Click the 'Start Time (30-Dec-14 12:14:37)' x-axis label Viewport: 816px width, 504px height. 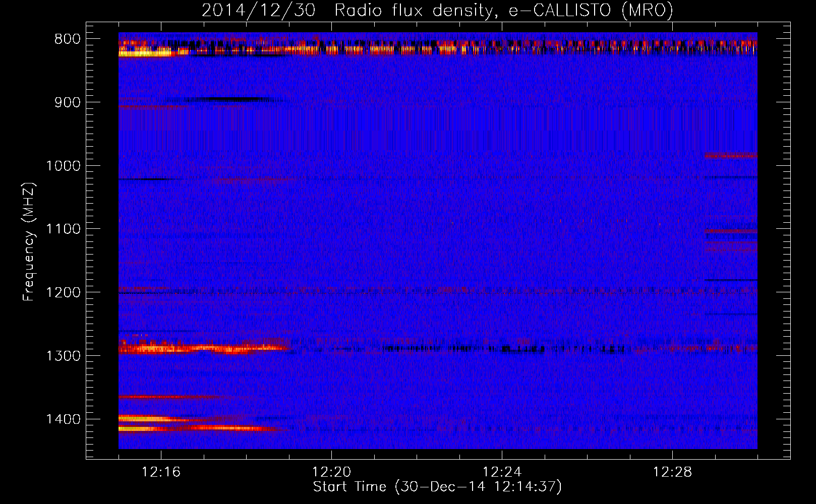(x=437, y=487)
